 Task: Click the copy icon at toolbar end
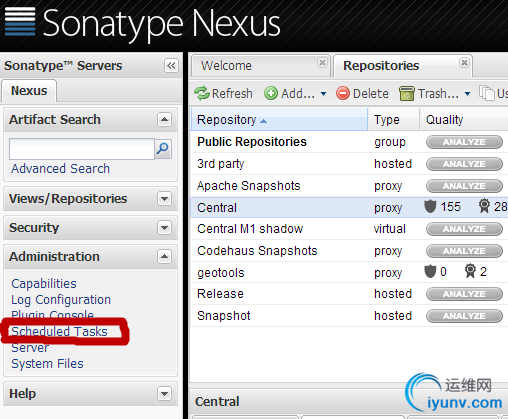(486, 93)
